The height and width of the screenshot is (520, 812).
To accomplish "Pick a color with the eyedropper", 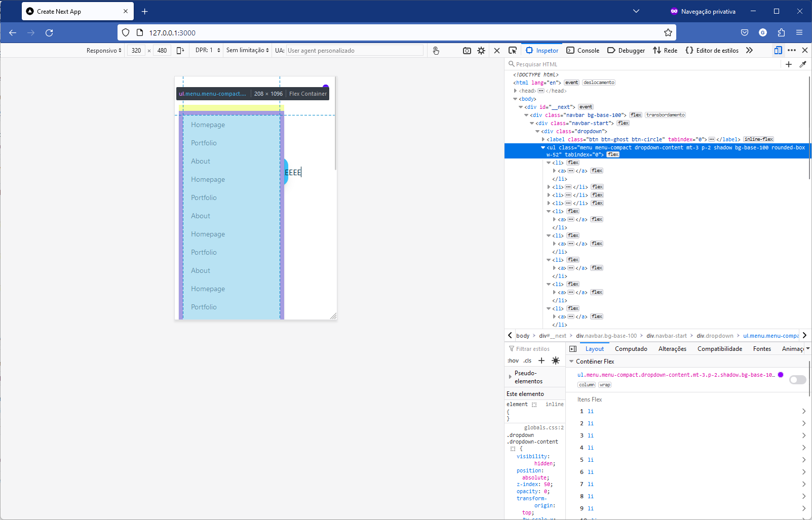I will click(803, 64).
